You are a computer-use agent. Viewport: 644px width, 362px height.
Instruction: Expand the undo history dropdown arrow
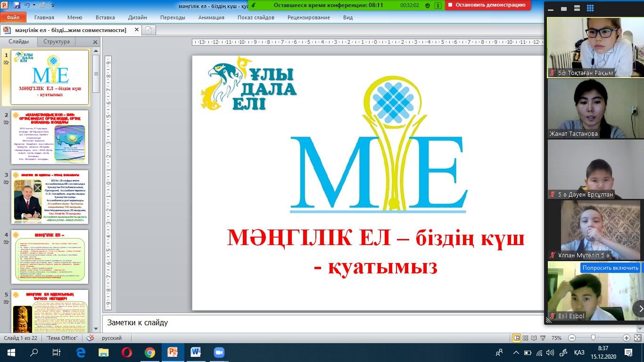pos(34,6)
